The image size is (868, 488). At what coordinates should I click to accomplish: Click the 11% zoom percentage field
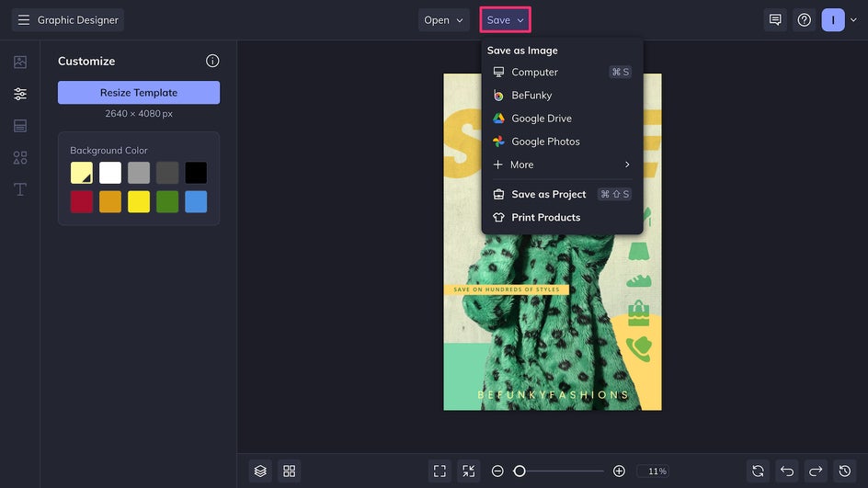point(653,471)
